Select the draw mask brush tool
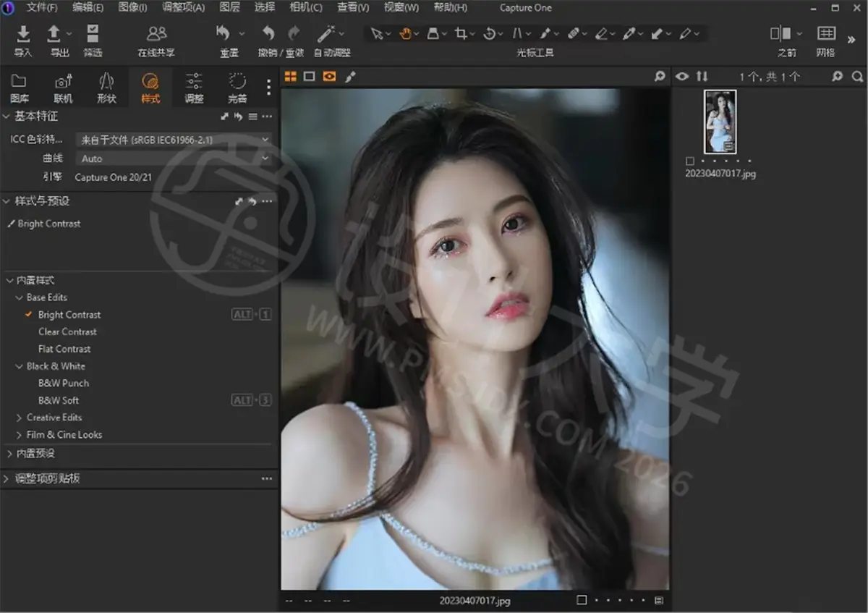Image resolution: width=868 pixels, height=613 pixels. pos(545,33)
